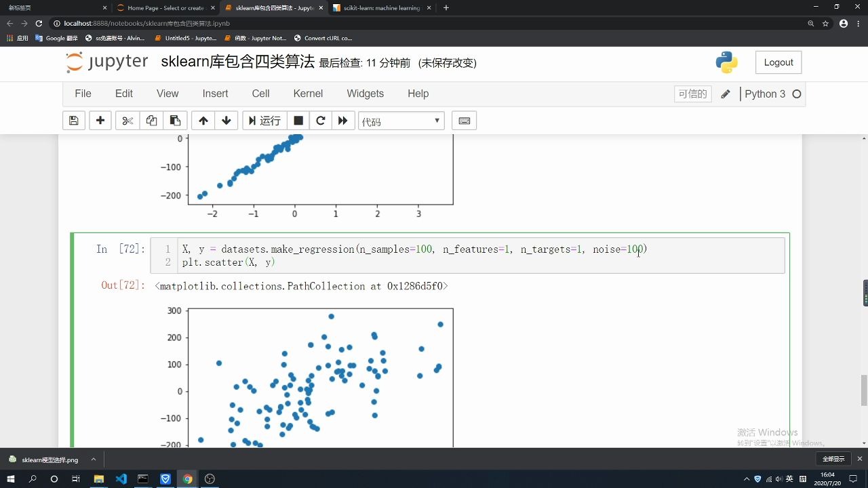Restart the kernel using the circular arrow
The height and width of the screenshot is (488, 868).
320,120
